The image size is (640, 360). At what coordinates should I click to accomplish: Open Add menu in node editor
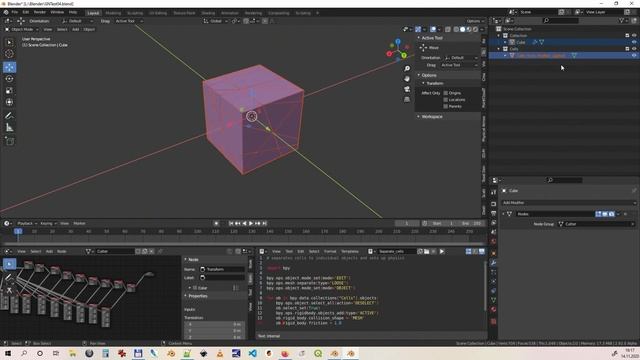click(x=49, y=251)
